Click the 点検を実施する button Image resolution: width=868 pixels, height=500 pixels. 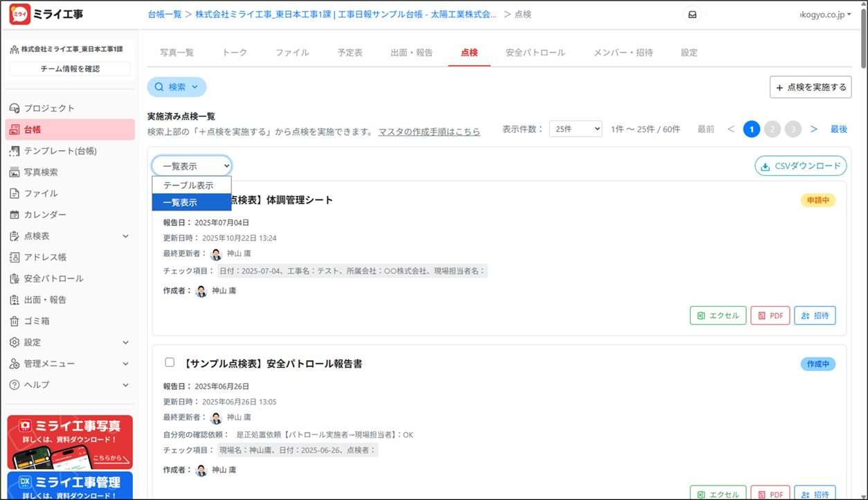(x=810, y=87)
